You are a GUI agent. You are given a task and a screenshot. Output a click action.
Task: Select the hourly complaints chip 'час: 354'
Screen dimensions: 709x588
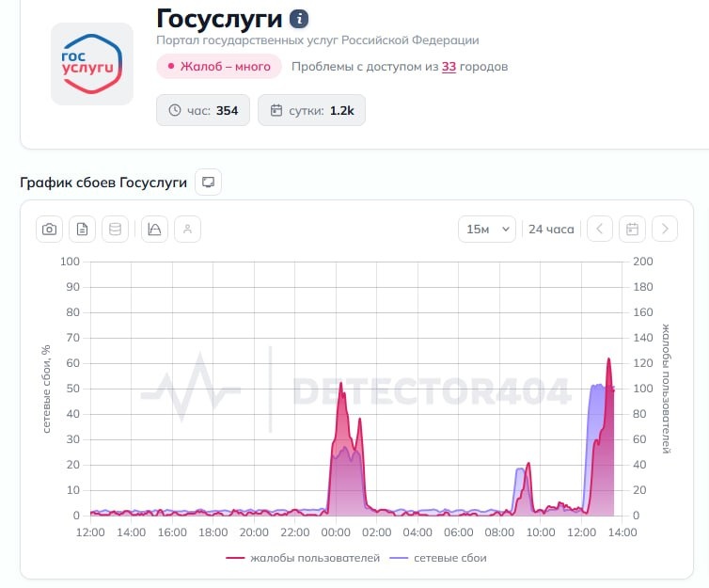pos(203,110)
